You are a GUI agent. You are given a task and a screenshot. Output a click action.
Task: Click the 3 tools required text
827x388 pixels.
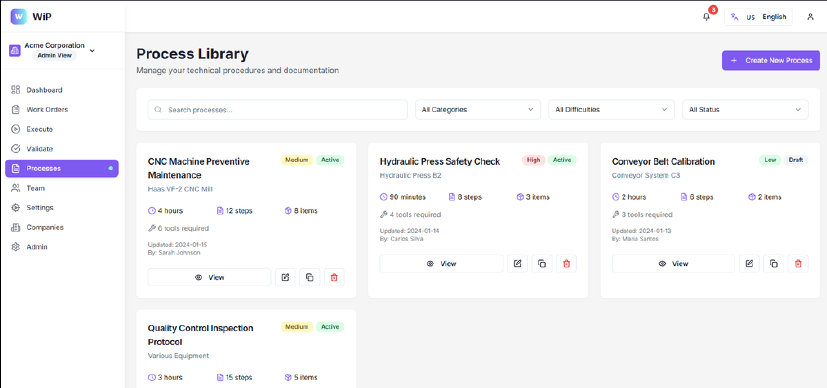click(x=647, y=215)
